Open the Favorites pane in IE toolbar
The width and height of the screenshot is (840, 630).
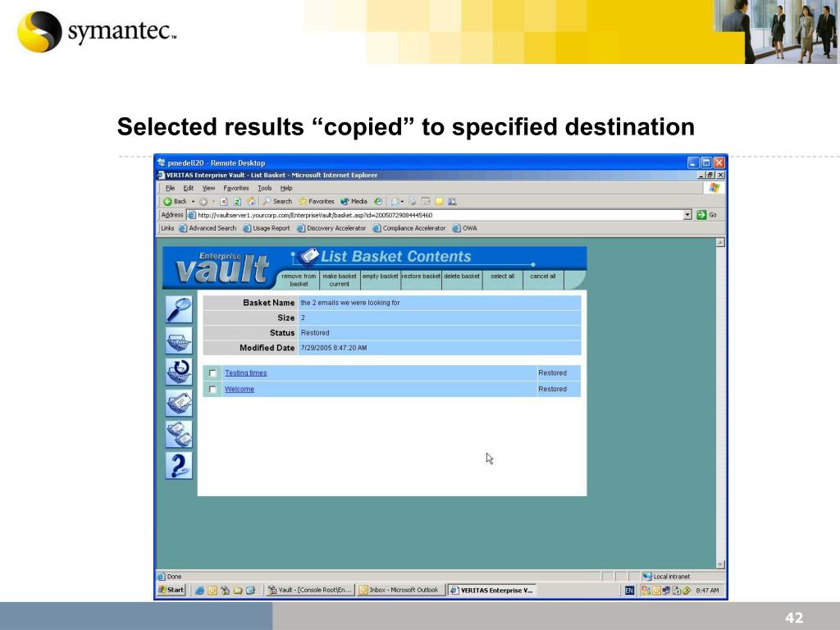click(x=317, y=202)
